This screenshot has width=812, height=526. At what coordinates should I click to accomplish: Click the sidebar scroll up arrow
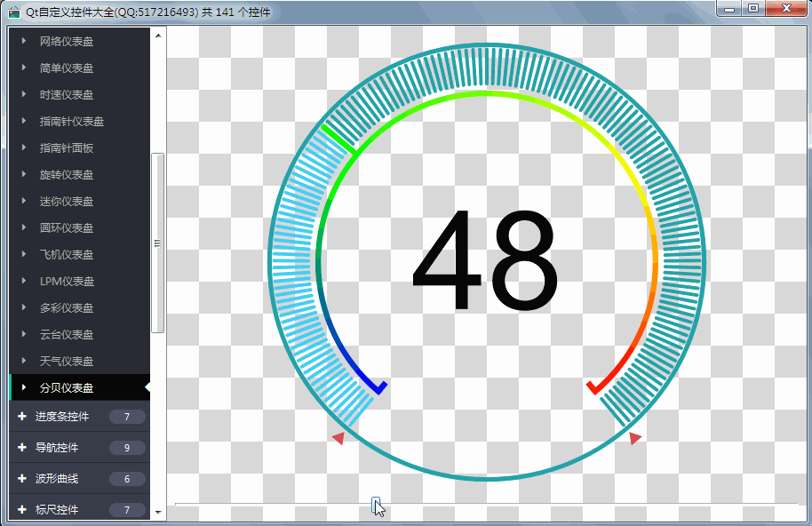click(158, 36)
